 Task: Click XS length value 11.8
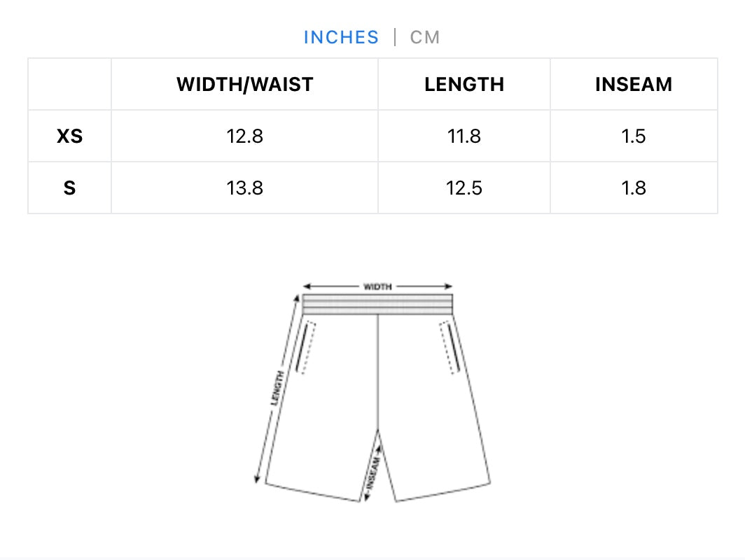(x=464, y=136)
